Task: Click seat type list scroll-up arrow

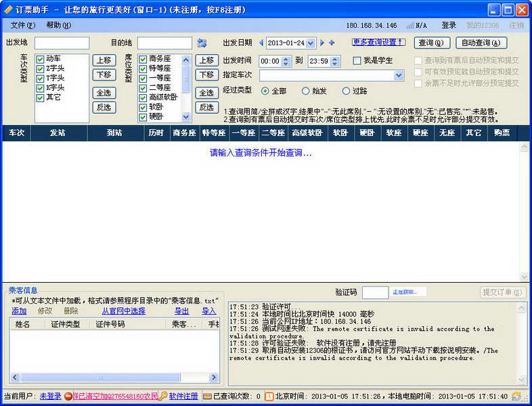Action: 186,60
